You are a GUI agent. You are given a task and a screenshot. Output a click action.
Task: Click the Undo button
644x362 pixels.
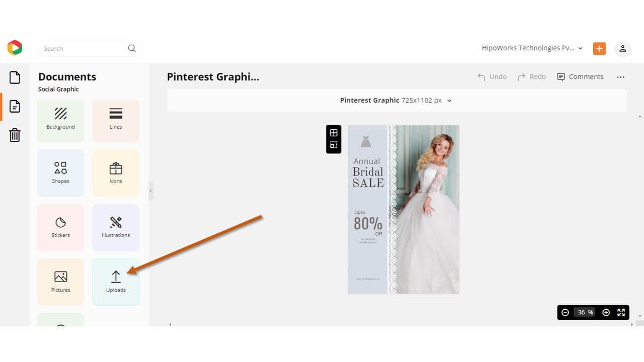[492, 76]
